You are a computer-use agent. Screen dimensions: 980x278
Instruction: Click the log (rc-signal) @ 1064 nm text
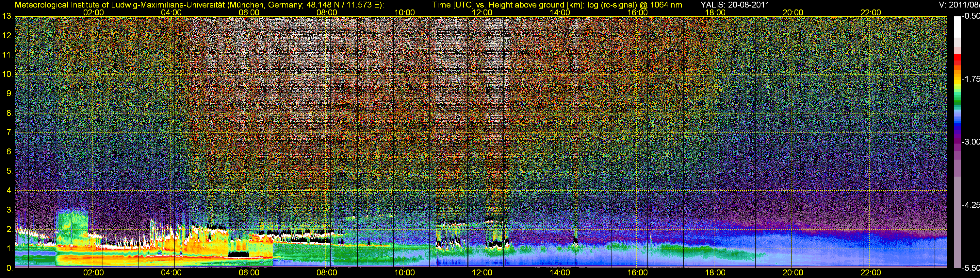(635, 5)
